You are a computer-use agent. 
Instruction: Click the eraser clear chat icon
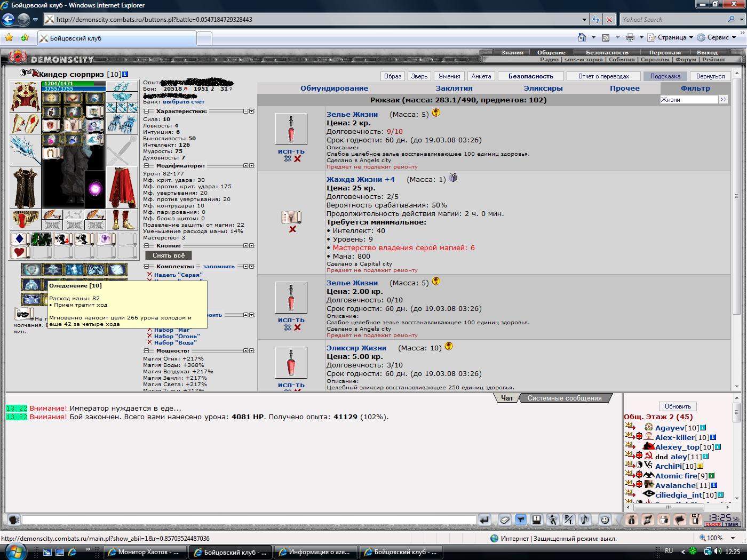(505, 519)
